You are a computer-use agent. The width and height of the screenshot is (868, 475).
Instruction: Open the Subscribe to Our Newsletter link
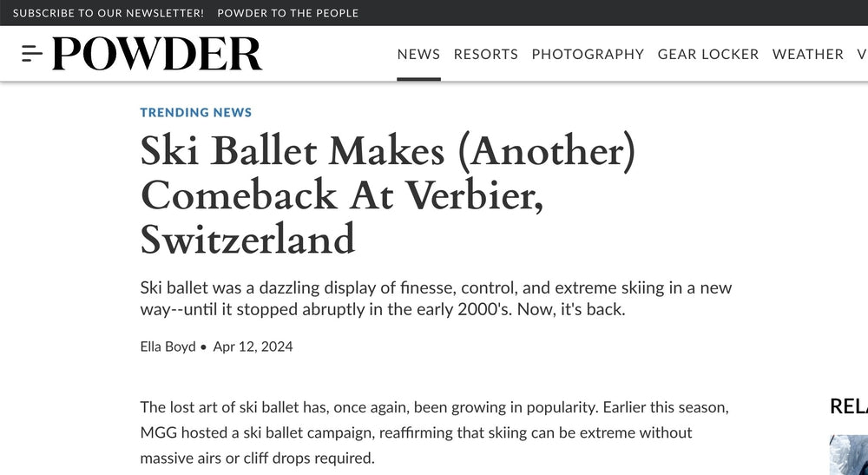[108, 13]
